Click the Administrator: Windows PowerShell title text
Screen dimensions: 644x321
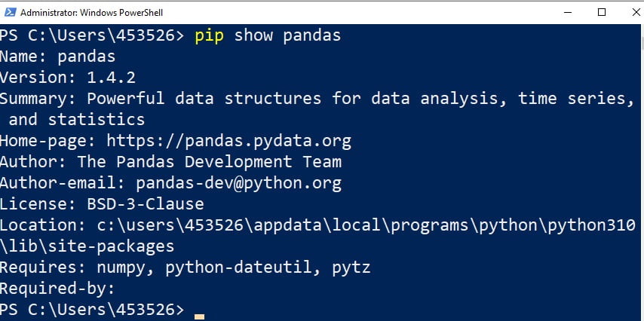point(91,13)
